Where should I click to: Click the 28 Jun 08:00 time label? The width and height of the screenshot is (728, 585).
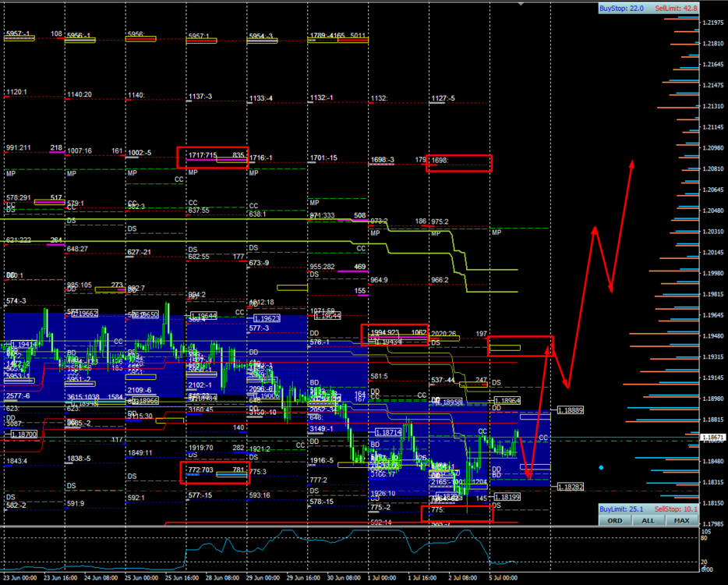pyautogui.click(x=222, y=578)
